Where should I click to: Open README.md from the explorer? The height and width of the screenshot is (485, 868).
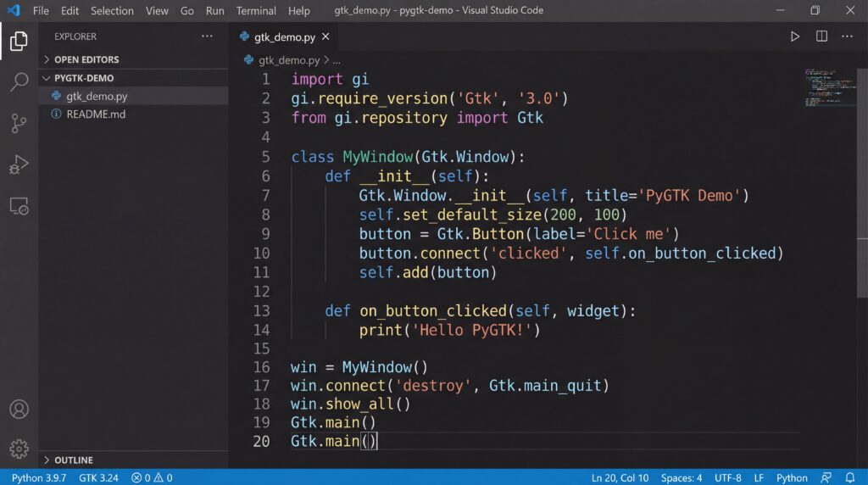tap(96, 114)
